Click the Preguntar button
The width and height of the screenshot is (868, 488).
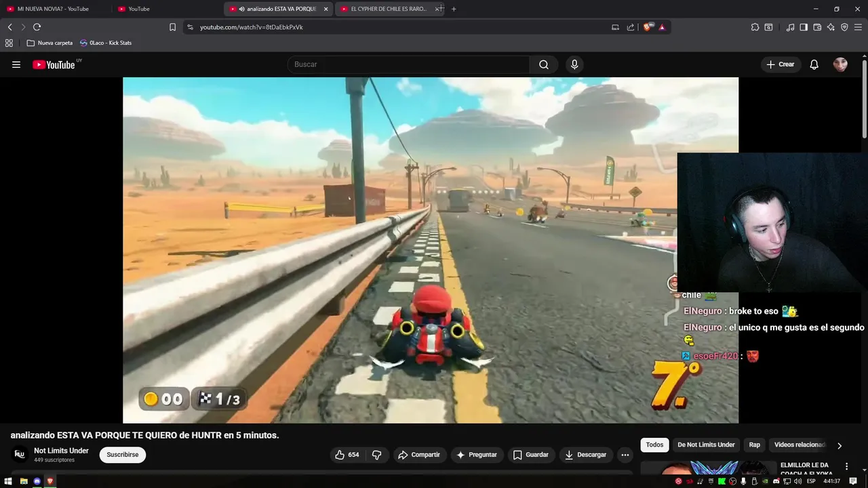(x=477, y=455)
